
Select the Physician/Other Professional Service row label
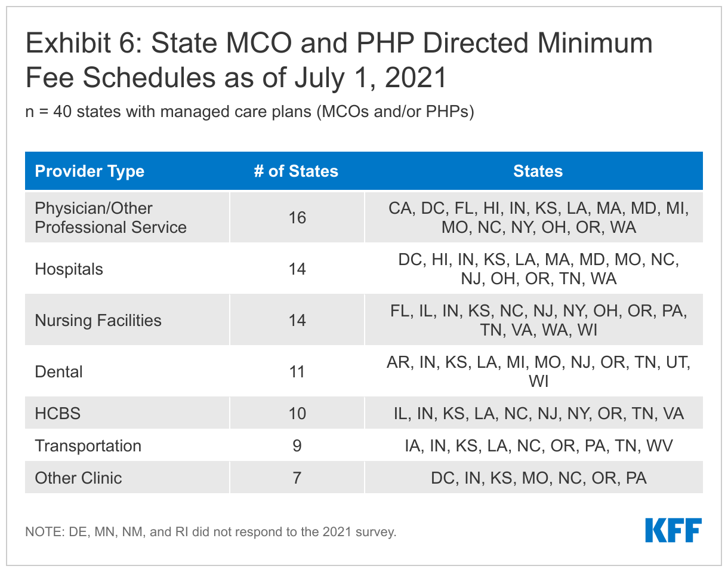coord(110,217)
